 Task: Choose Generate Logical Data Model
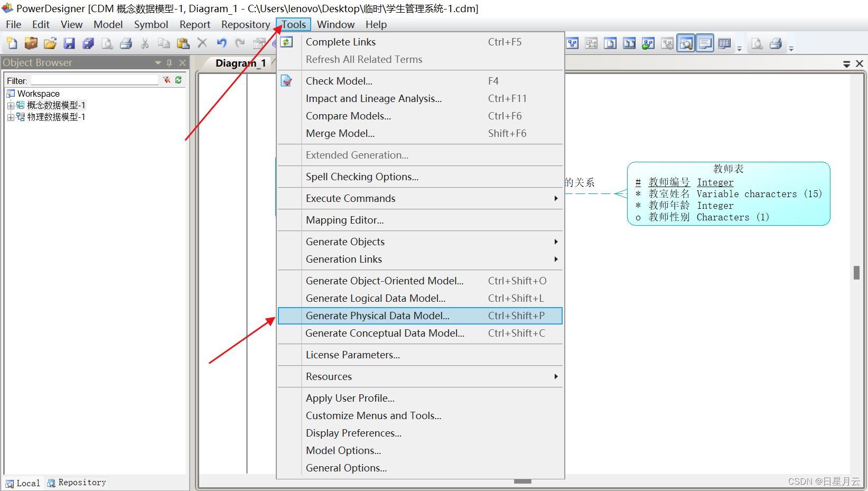pos(420,298)
